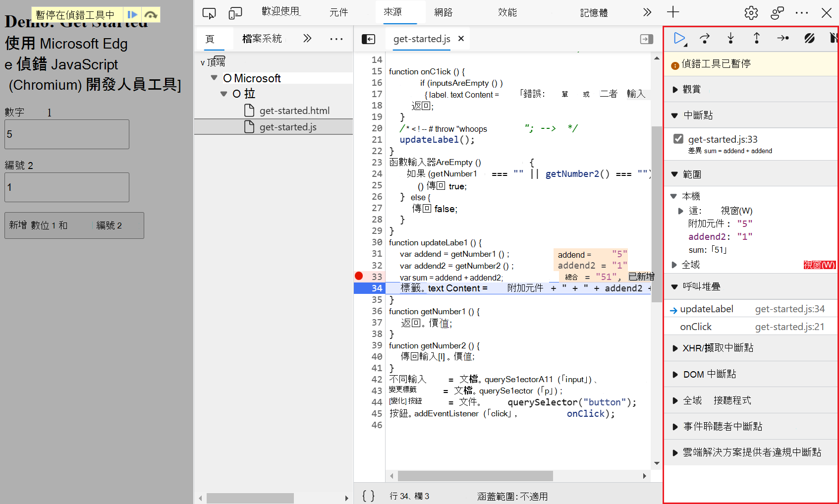Show more DevTools tabs chevron

pos(647,12)
